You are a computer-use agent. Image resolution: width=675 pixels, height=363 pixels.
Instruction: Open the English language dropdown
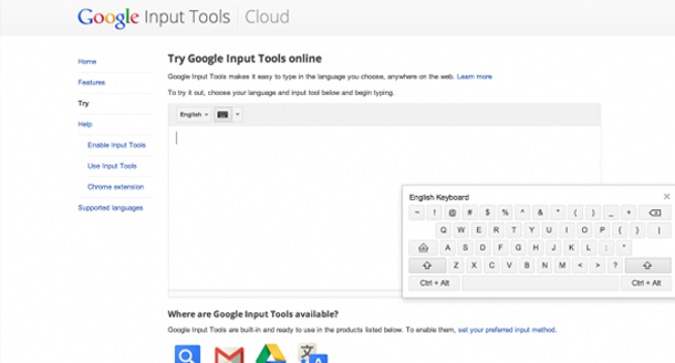point(194,115)
